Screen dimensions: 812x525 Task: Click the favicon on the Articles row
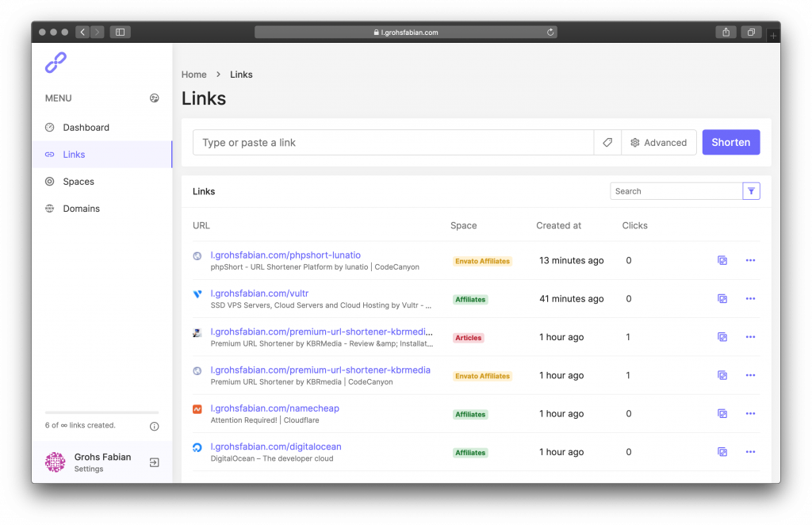point(197,332)
